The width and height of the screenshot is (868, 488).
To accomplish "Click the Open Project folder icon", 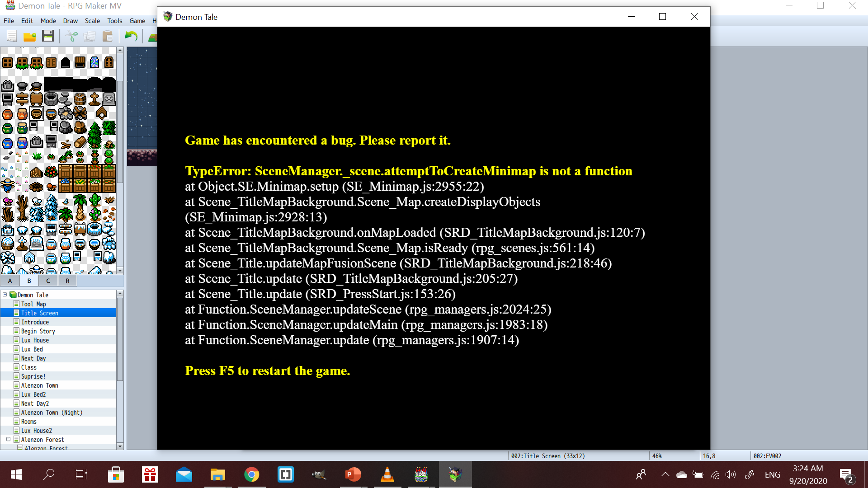I will pyautogui.click(x=30, y=36).
